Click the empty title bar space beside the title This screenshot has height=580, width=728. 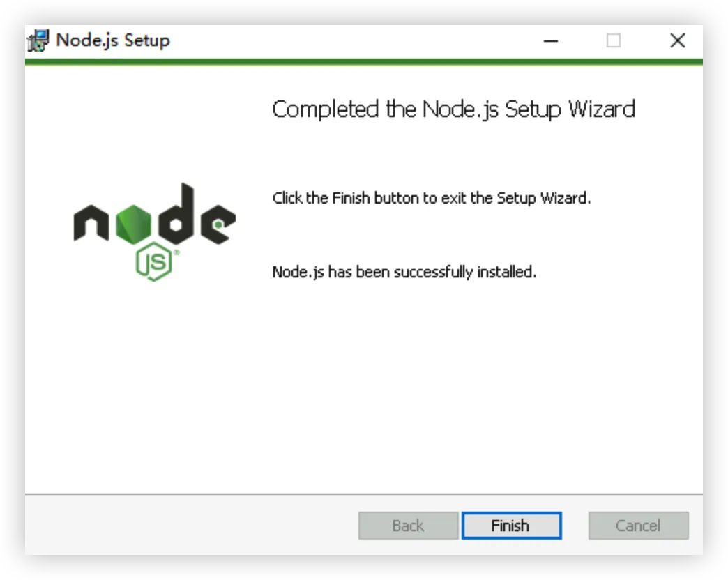click(353, 41)
